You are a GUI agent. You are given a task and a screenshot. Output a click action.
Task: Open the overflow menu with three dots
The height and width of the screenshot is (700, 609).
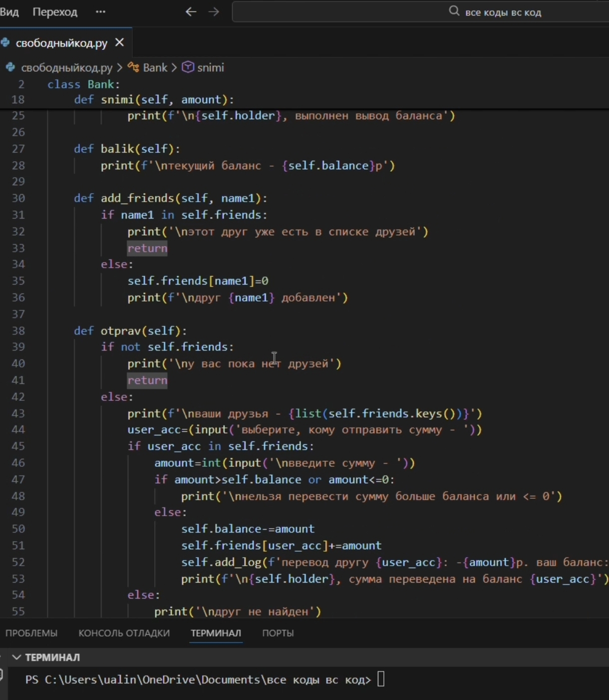tap(100, 12)
